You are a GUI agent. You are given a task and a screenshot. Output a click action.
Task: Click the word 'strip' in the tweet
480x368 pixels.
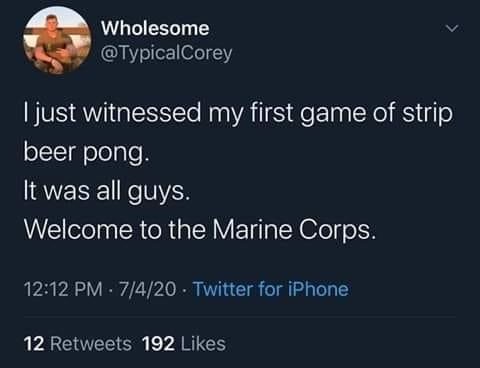[428, 114]
